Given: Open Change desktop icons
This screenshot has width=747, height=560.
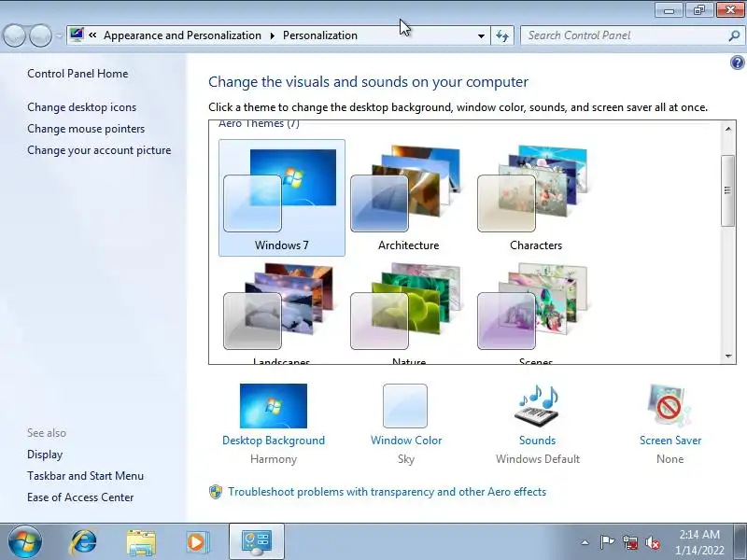Looking at the screenshot, I should click(81, 107).
